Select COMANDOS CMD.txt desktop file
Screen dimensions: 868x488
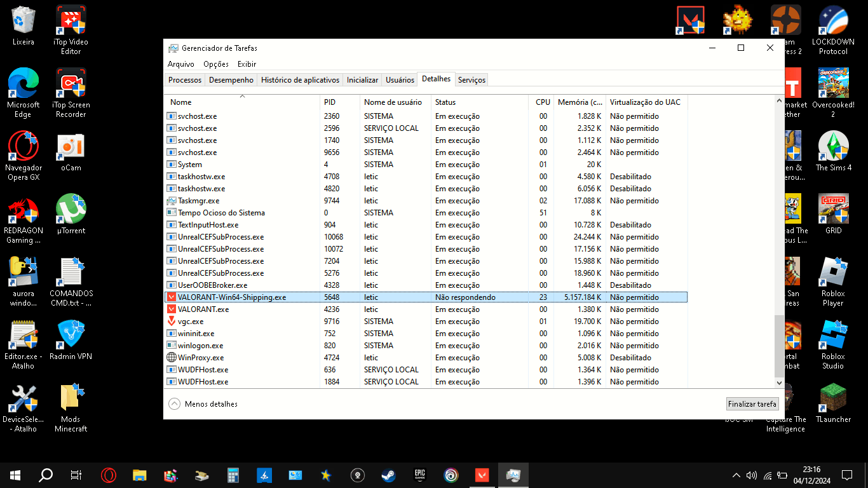71,281
